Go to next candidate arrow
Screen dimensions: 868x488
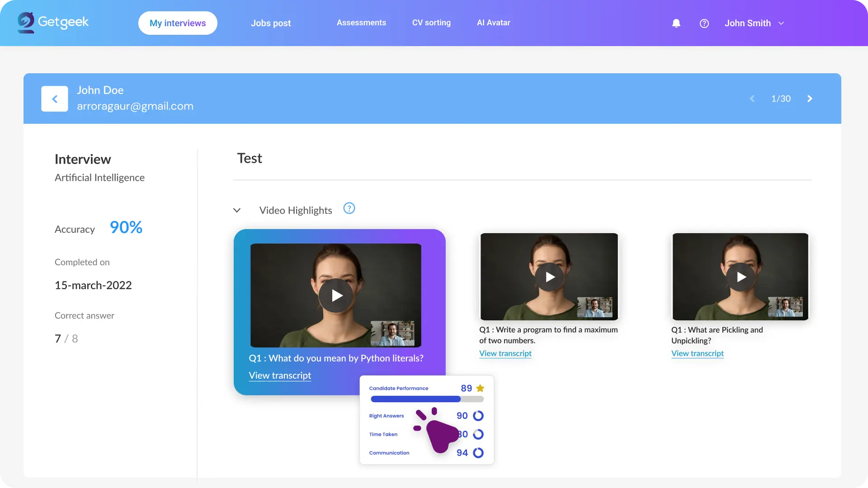click(x=810, y=99)
